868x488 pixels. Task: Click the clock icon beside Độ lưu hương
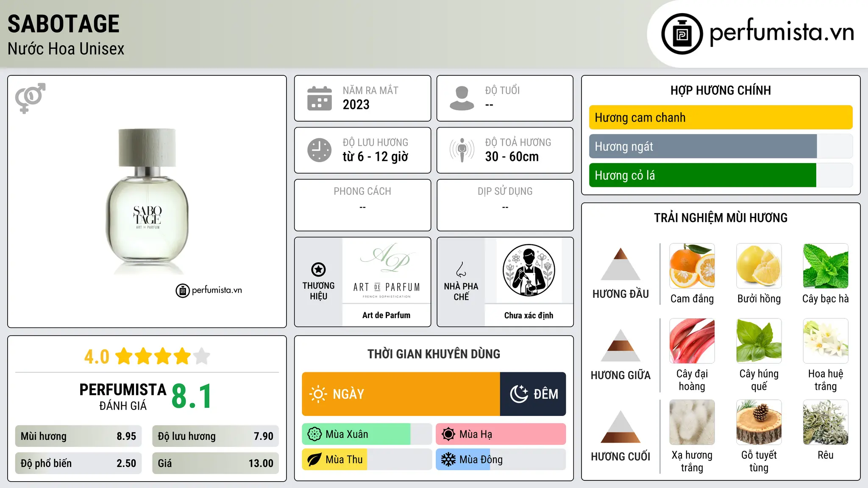pyautogui.click(x=320, y=150)
